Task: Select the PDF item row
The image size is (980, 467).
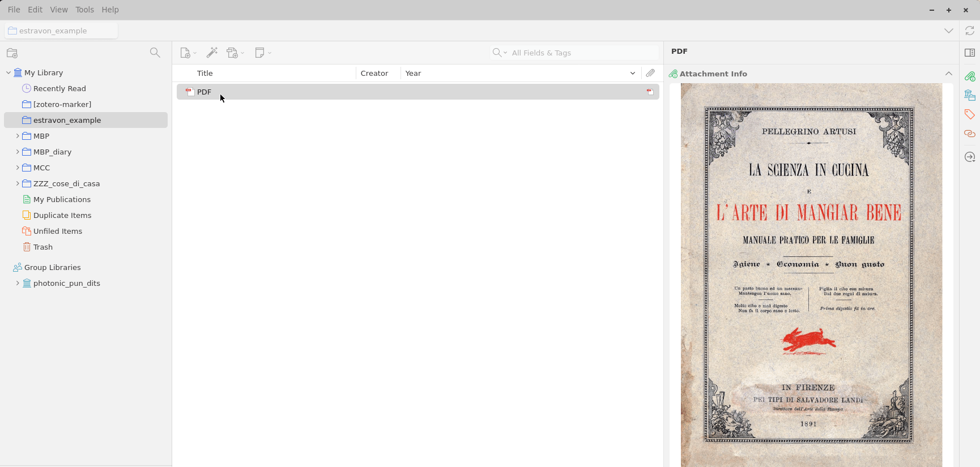Action: pos(418,92)
